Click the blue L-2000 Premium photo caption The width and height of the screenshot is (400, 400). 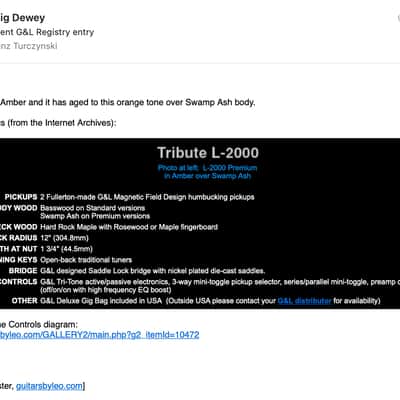click(208, 172)
